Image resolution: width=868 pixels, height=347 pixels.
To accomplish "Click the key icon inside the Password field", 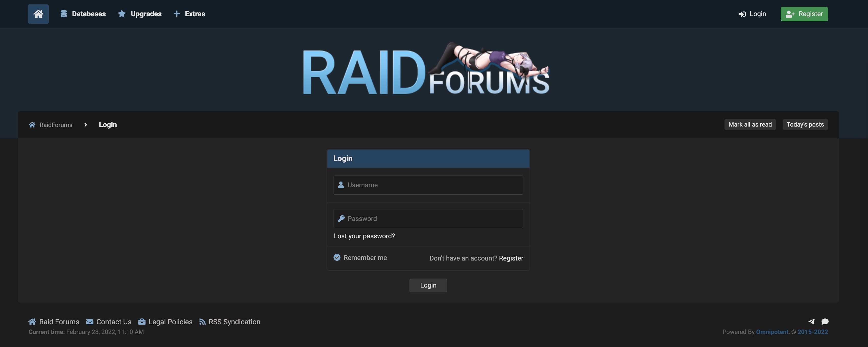I will pos(341,218).
